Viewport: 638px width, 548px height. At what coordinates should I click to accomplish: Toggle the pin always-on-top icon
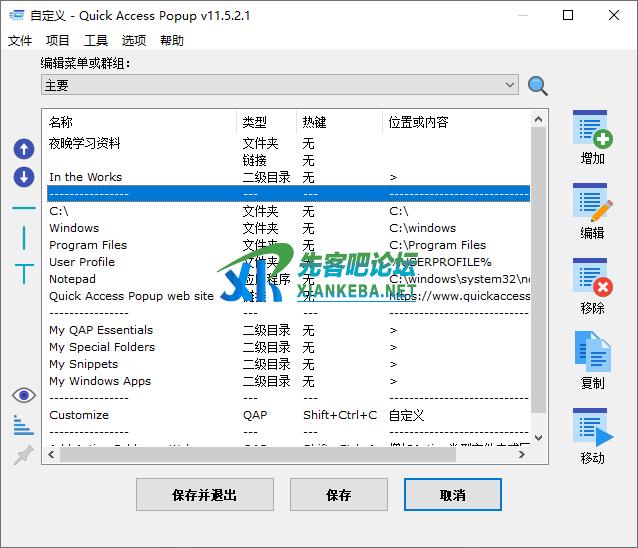point(24,455)
